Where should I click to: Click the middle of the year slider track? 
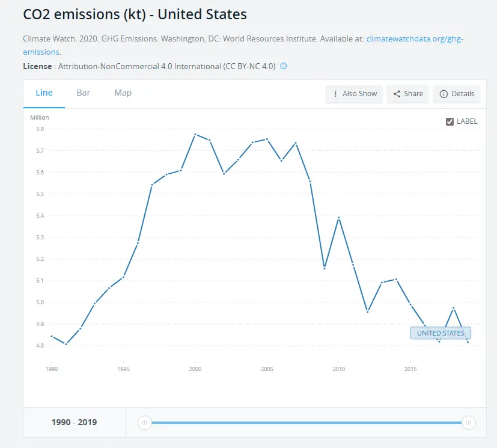point(306,423)
